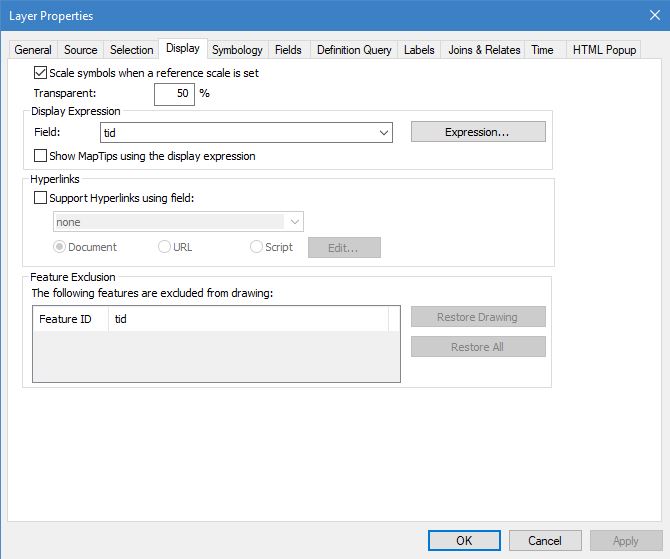Open the Joins & Relates tab
Screen dimensions: 670x559
[484, 50]
